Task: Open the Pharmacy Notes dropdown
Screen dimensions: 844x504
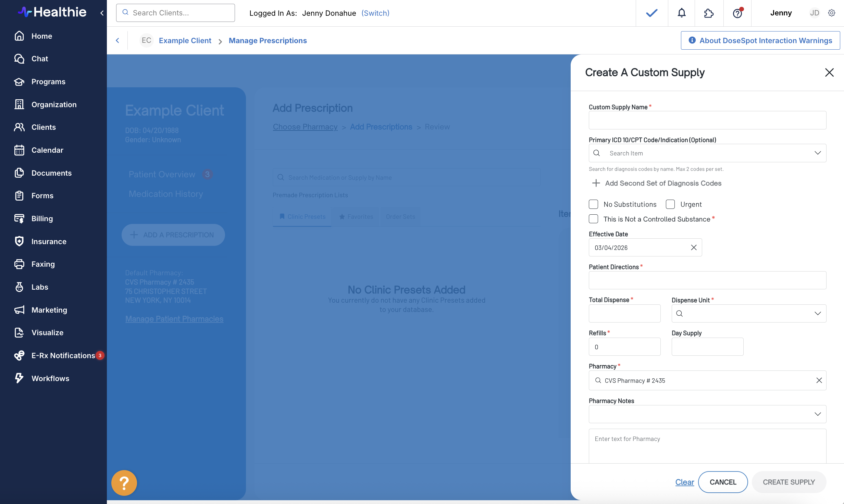Action: [818, 414]
